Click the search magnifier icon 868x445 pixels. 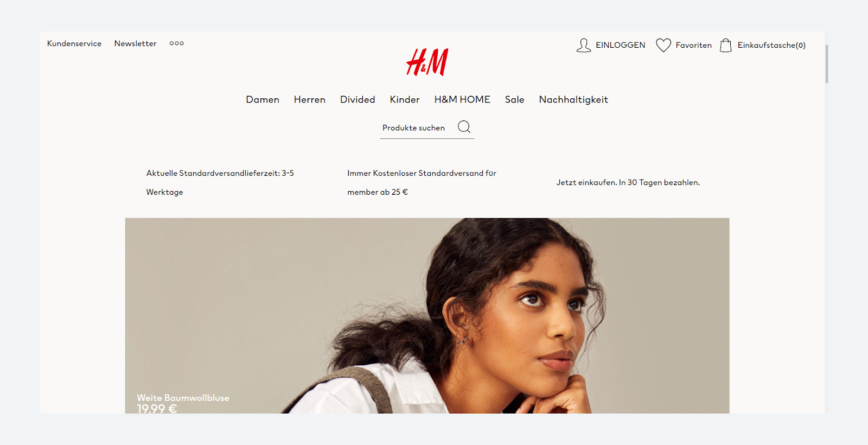464,127
